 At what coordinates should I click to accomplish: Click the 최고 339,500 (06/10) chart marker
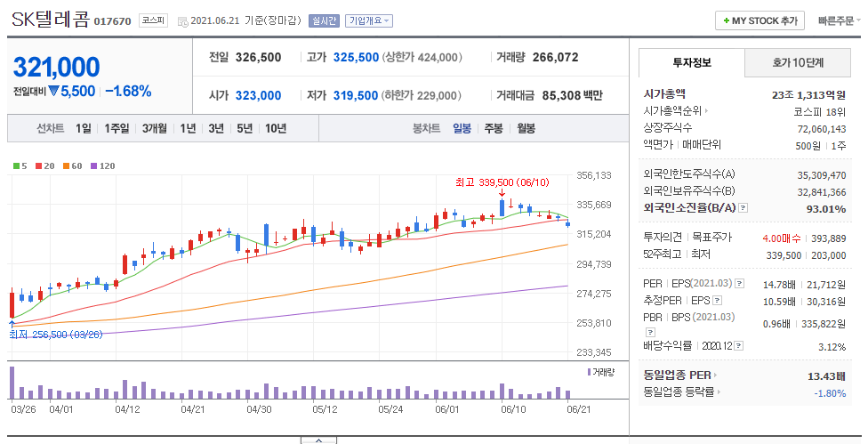tap(502, 182)
